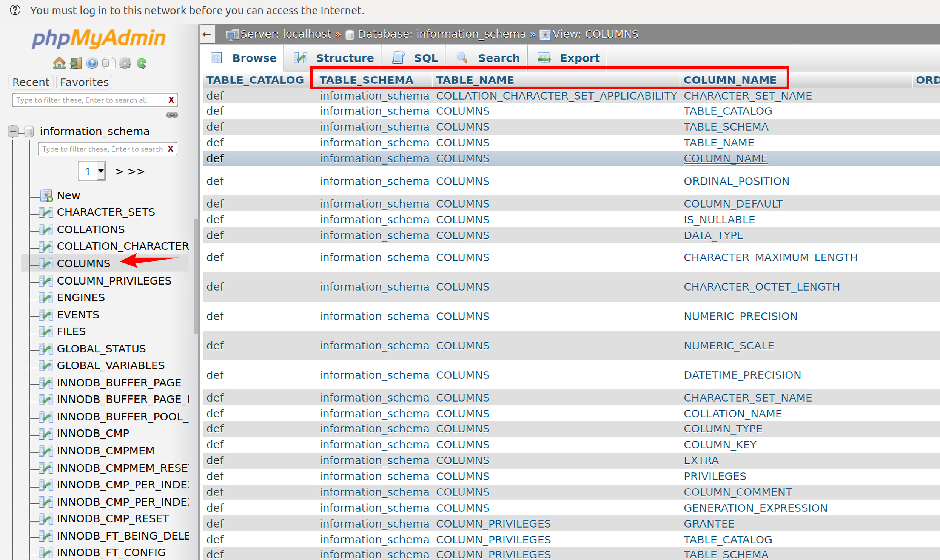Open the Recent tables list
This screenshot has height=560, width=940.
pyautogui.click(x=31, y=82)
